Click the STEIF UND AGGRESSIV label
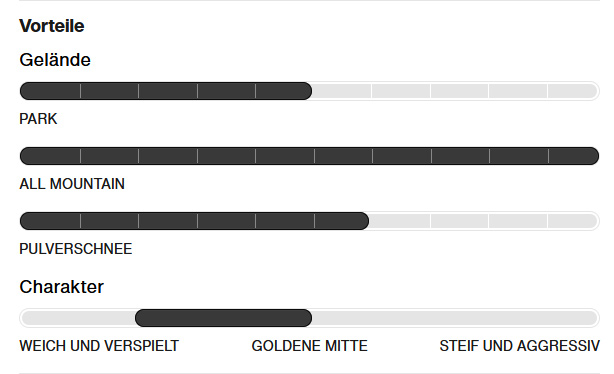Screen dimensions: 614x374 520,346
